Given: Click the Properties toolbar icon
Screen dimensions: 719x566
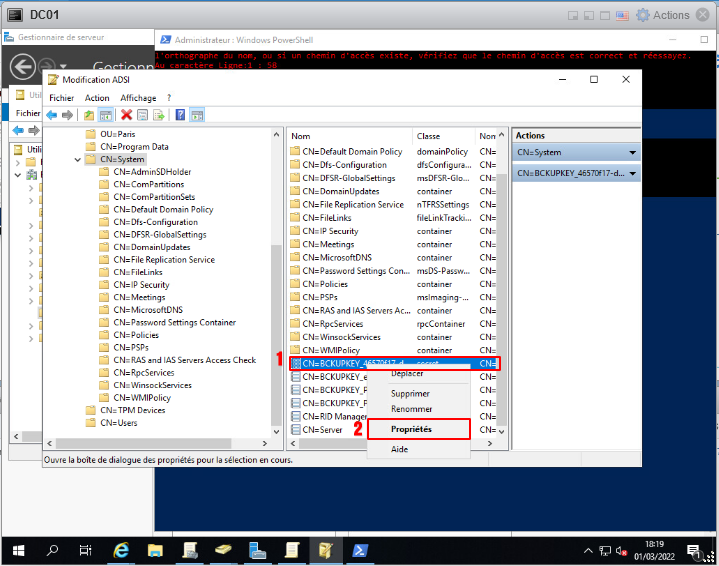Looking at the screenshot, I should [142, 115].
